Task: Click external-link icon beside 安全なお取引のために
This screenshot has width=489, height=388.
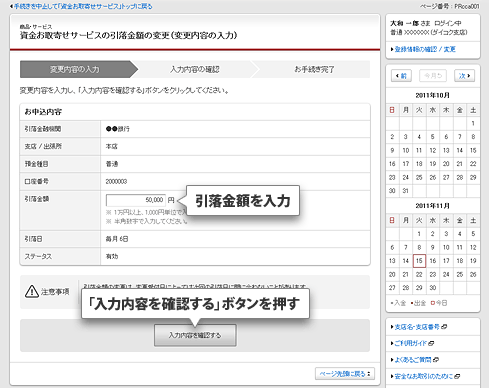Action: 457,376
